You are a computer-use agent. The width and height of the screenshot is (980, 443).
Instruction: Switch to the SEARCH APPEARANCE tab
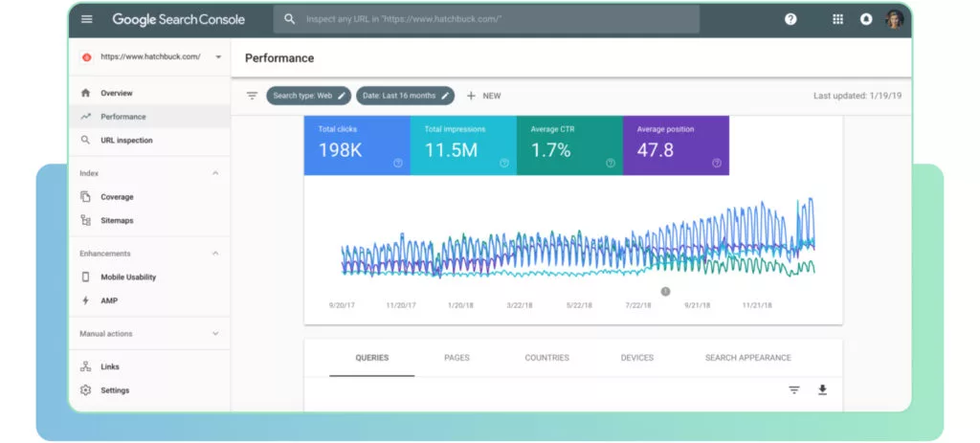[x=748, y=358]
